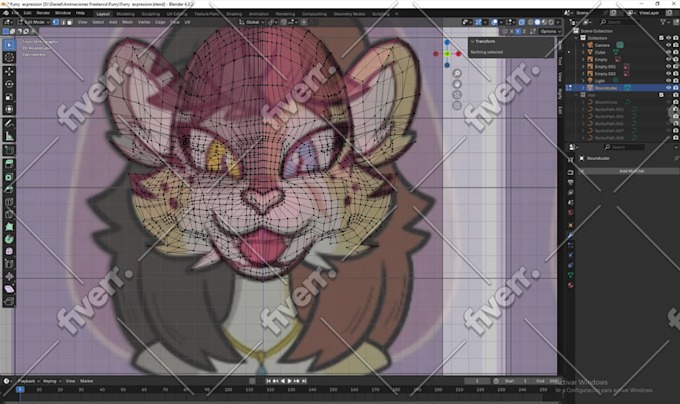Hide Camera object in outliner
The height and width of the screenshot is (404, 680).
tap(668, 45)
